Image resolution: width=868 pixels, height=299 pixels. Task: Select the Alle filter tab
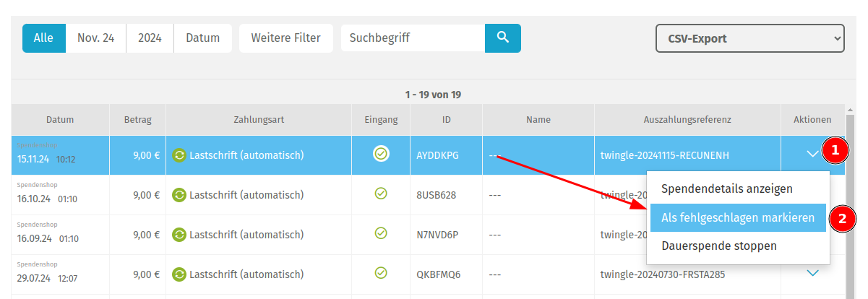pos(43,38)
